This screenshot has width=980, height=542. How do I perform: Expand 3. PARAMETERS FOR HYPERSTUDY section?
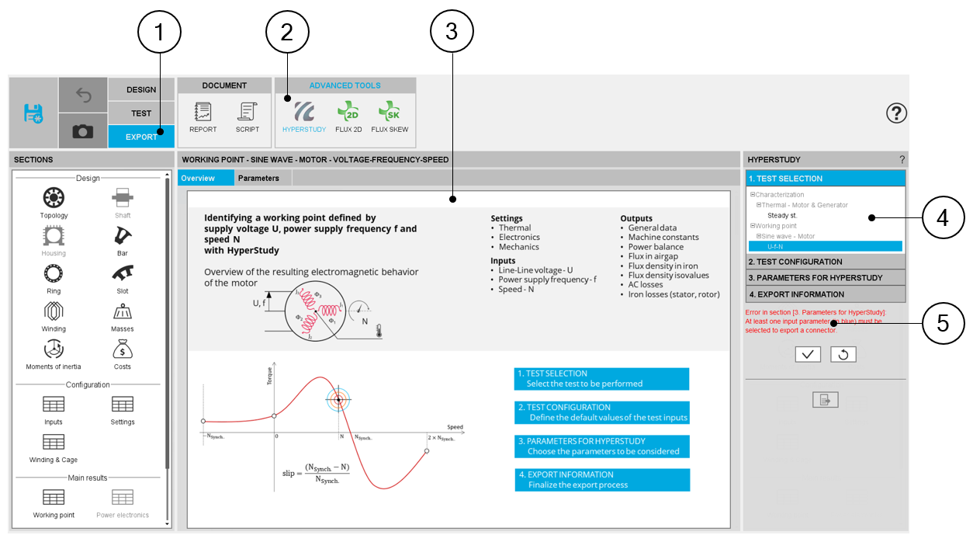(x=826, y=278)
